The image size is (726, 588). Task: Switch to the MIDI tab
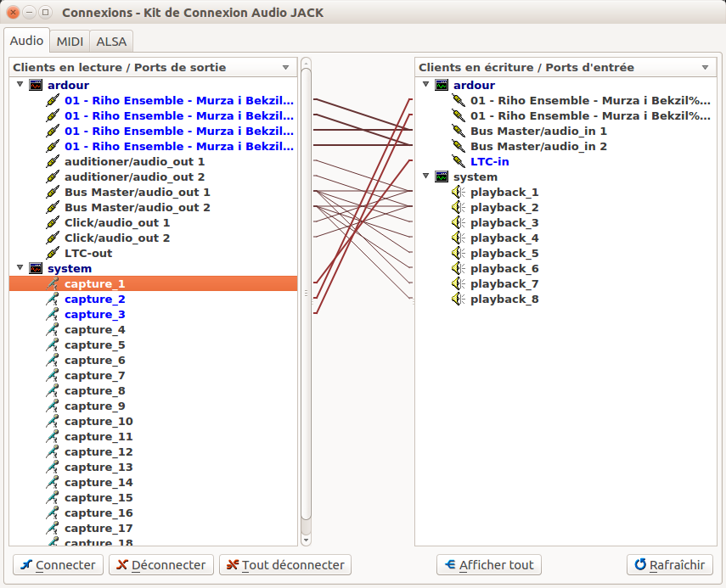click(70, 42)
